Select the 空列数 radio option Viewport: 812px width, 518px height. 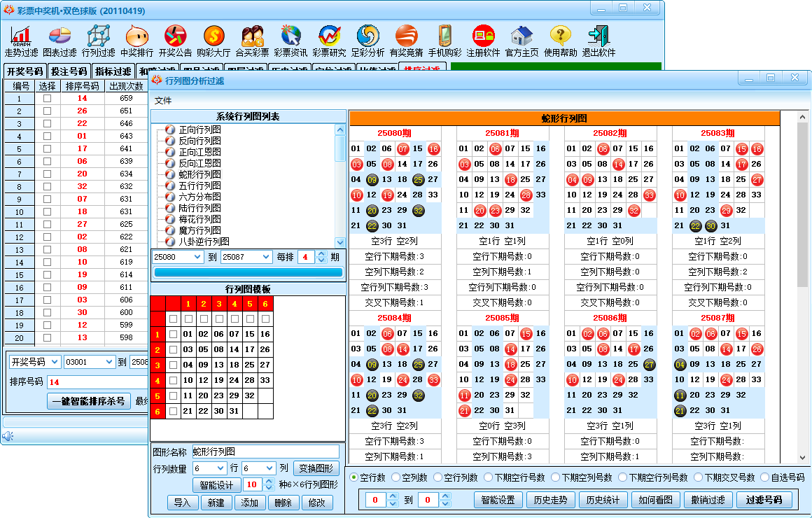396,477
